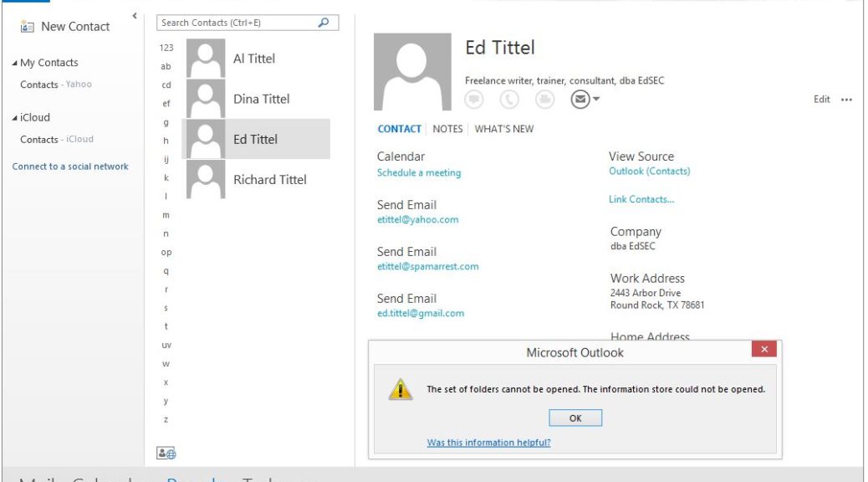
Task: Jump to m index
Action: tap(166, 215)
